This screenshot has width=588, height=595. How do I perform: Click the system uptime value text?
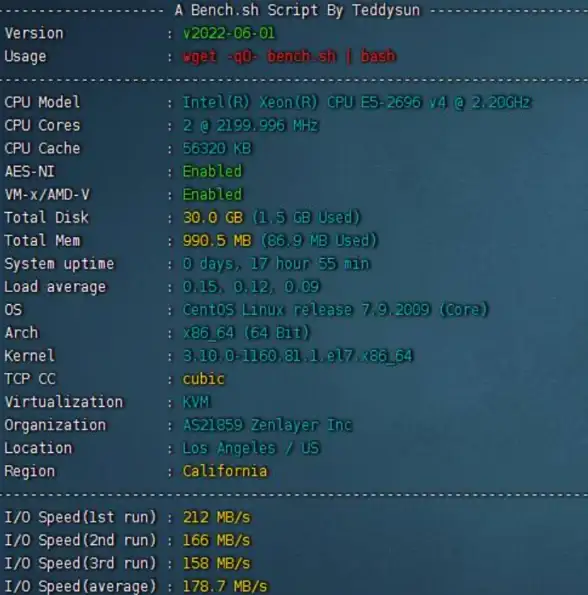point(276,264)
